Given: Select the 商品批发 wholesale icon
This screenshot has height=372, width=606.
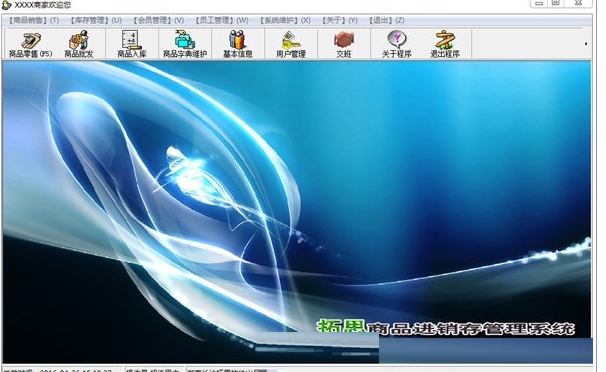Looking at the screenshot, I should click(x=79, y=45).
